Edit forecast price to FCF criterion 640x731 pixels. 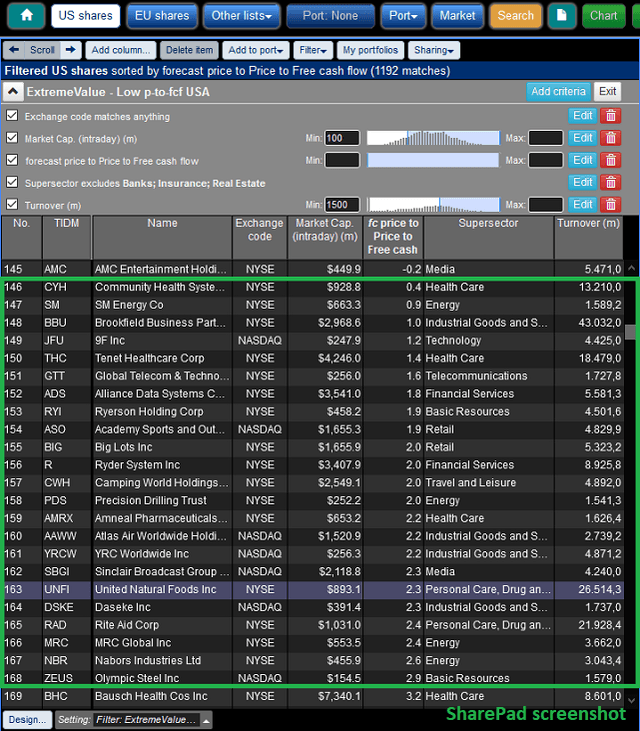pyautogui.click(x=583, y=160)
